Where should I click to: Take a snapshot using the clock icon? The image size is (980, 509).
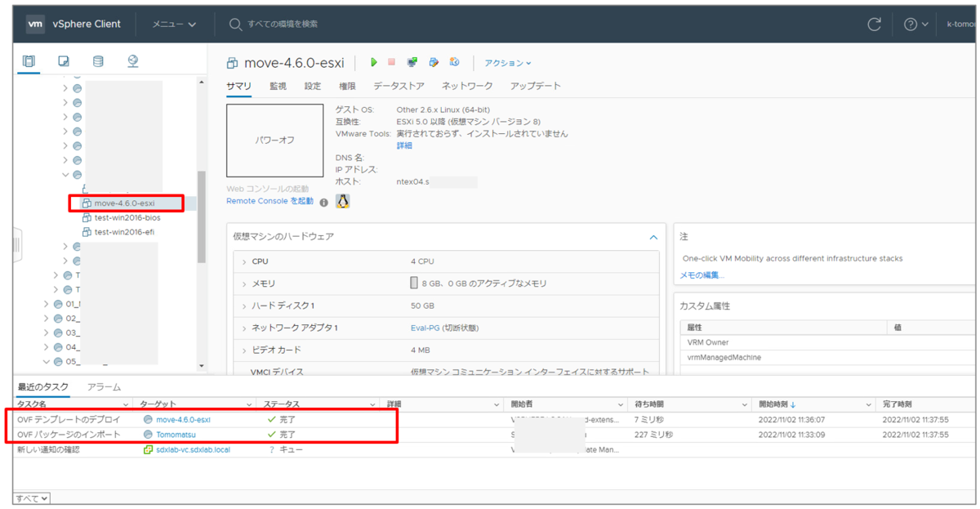[x=455, y=62]
